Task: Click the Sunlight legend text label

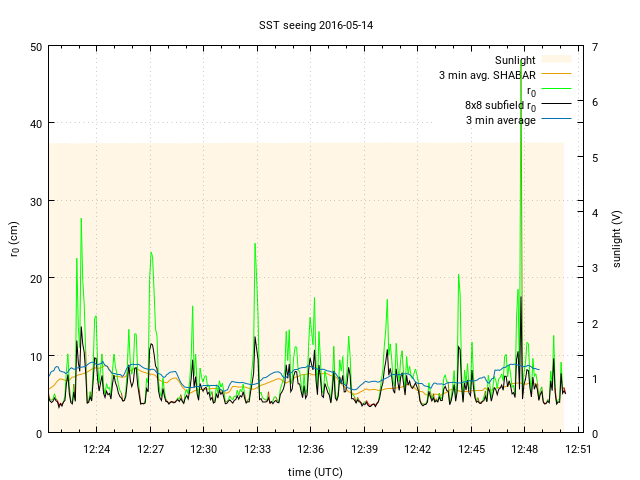Action: coord(515,60)
